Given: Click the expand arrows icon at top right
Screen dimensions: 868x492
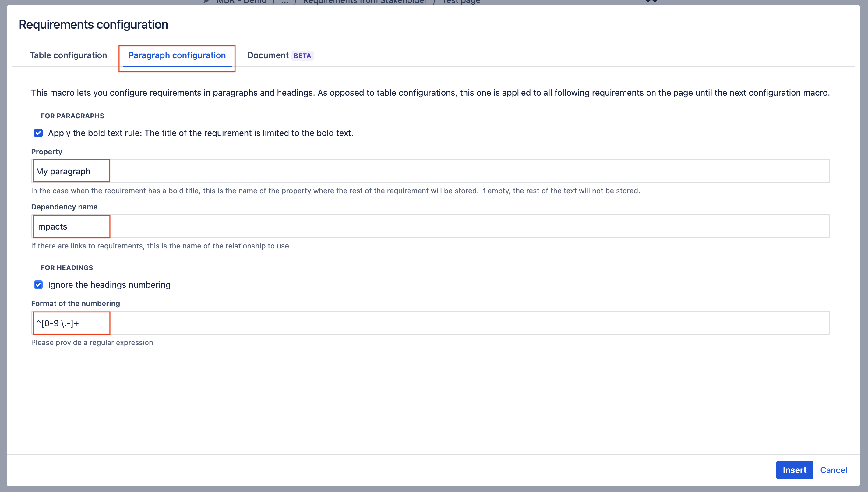Looking at the screenshot, I should [652, 2].
